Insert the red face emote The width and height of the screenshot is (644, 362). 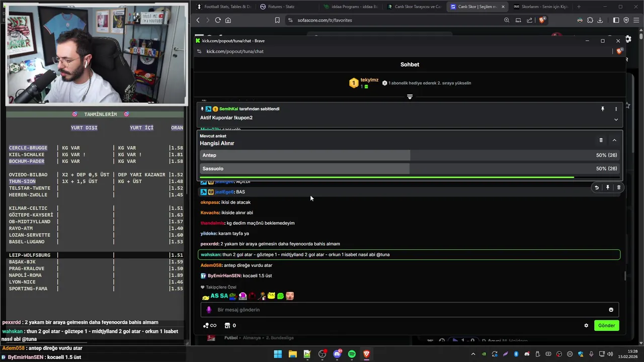[x=290, y=296]
